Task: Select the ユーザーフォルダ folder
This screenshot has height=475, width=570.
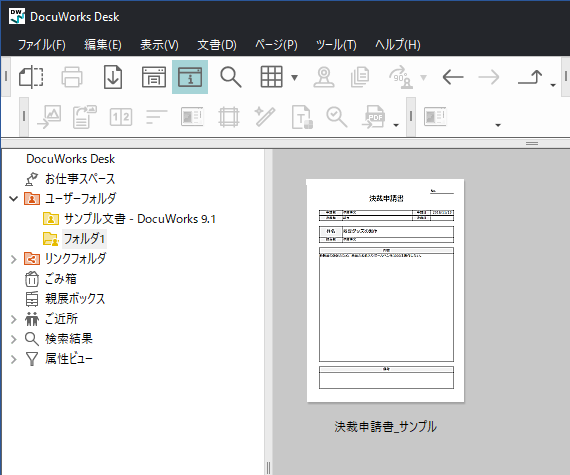Action: 80,199
